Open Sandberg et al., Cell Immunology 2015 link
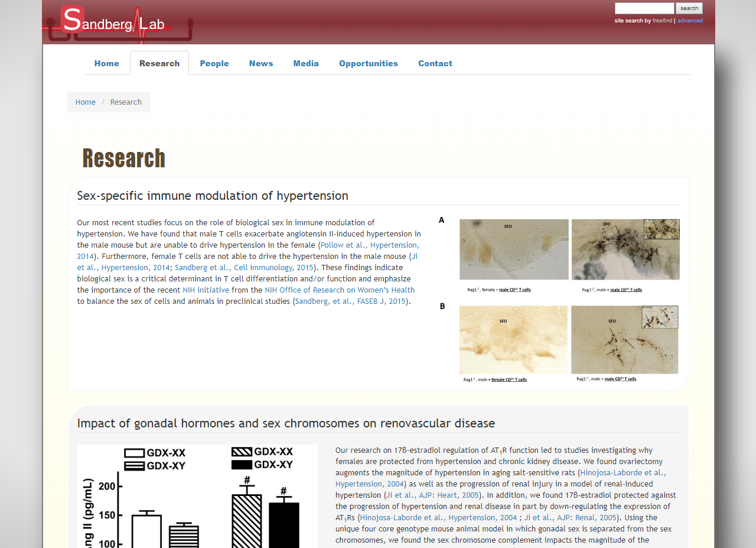 (244, 267)
